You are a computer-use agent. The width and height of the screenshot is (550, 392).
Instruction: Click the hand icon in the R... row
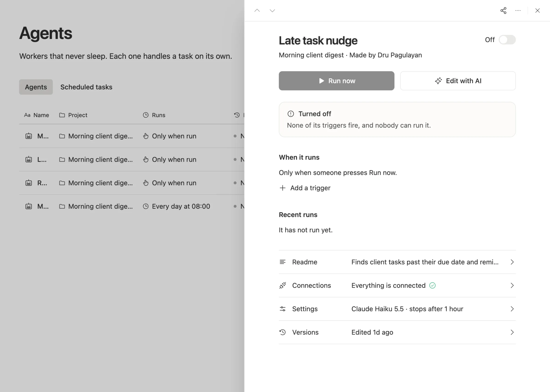pos(146,183)
